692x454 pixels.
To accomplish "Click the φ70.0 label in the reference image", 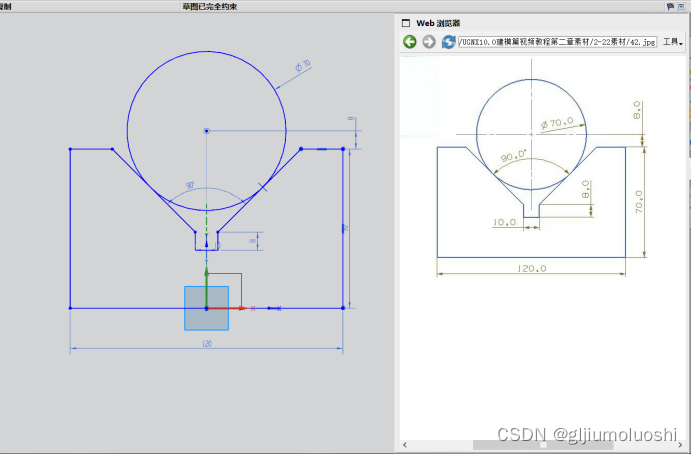I will tap(557, 123).
